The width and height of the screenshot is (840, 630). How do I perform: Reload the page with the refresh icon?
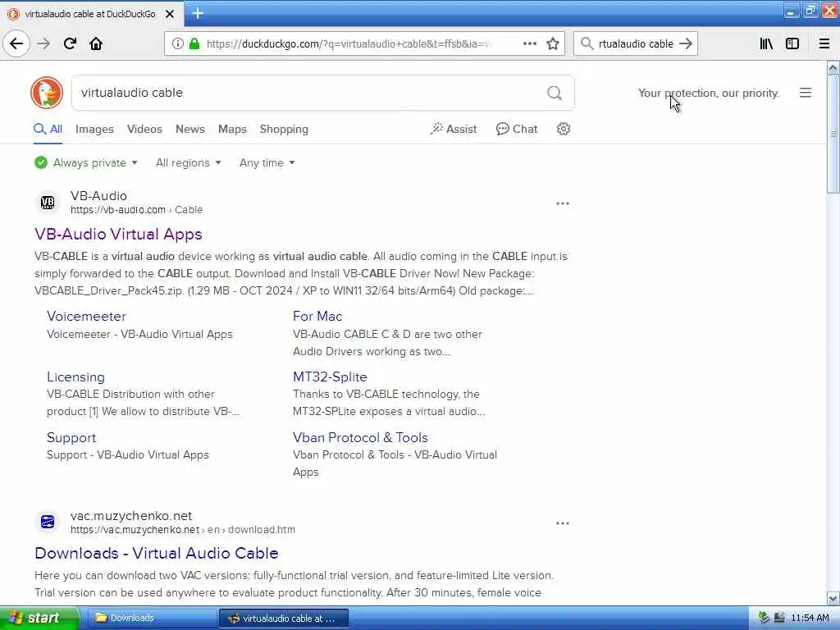[x=71, y=43]
